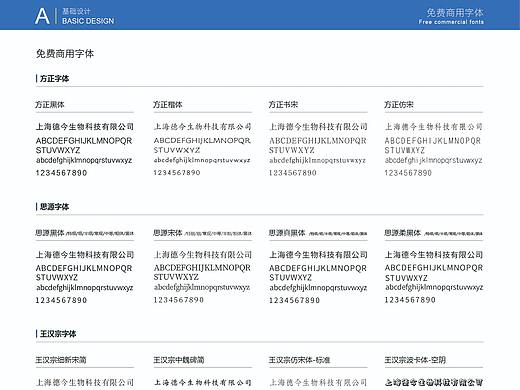Select the 思源字体 section heading
Screen dimensions: 520x390
tap(54, 207)
